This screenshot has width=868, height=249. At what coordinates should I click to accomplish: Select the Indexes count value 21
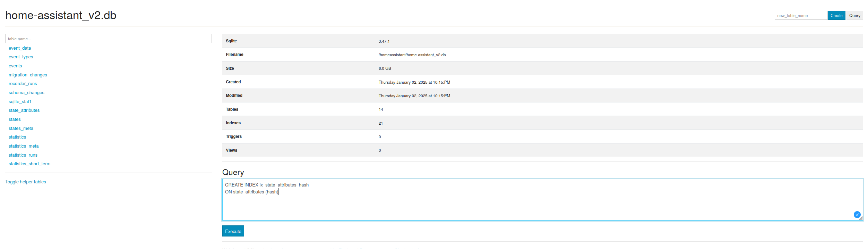[381, 123]
